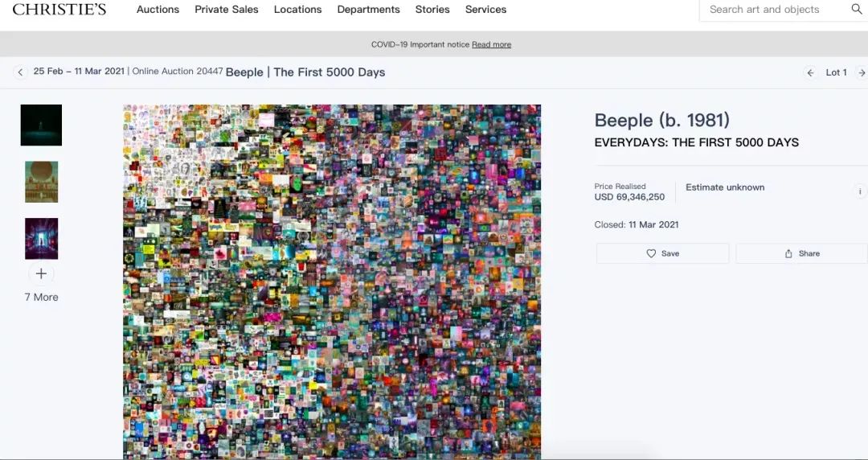Open the Auctions menu
This screenshot has width=868, height=460.
point(158,10)
